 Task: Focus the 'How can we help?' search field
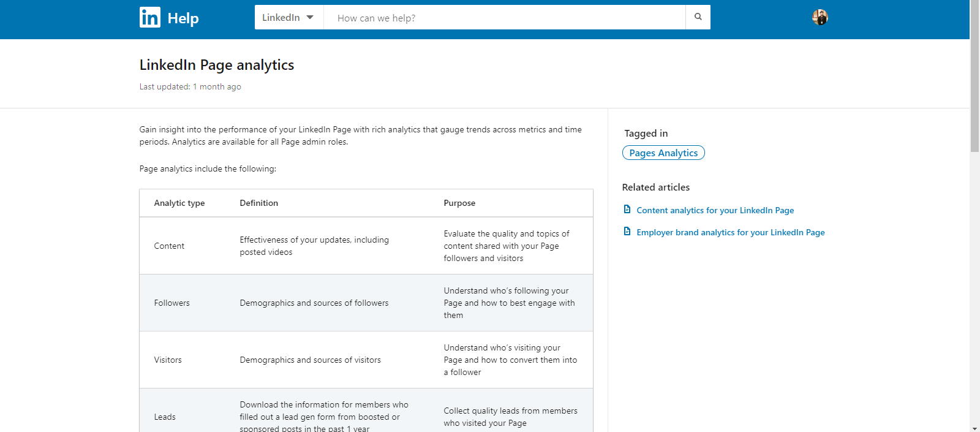click(505, 17)
